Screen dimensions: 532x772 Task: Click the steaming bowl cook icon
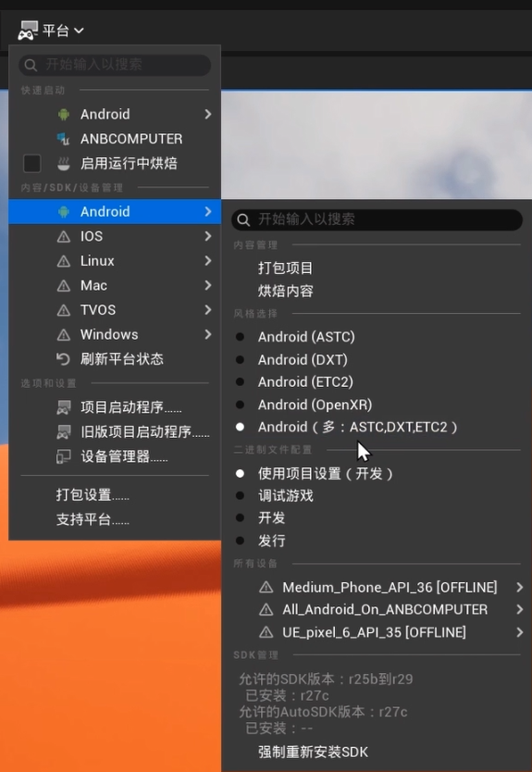pyautogui.click(x=64, y=164)
